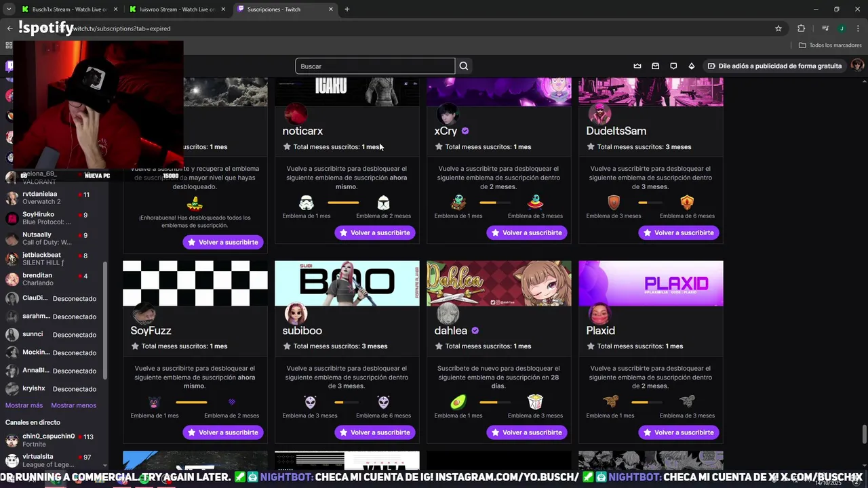Open subiboo BOO banner image
Viewport: 868px width, 488px height.
(347, 283)
